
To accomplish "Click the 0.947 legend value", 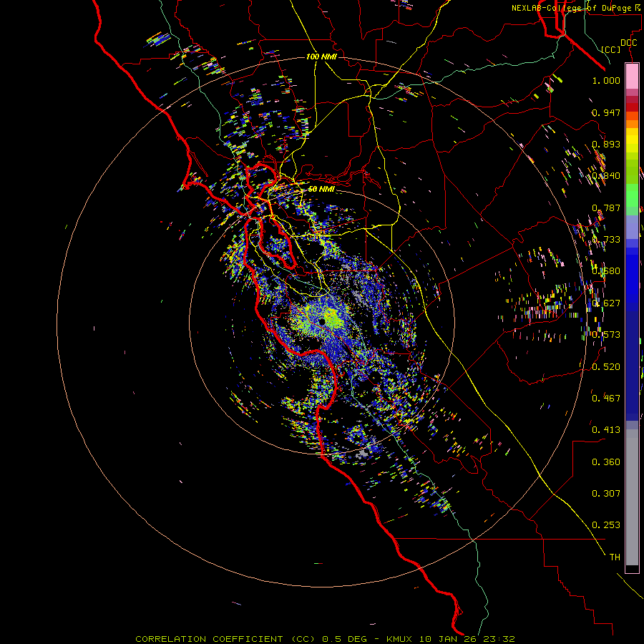I will [x=606, y=112].
